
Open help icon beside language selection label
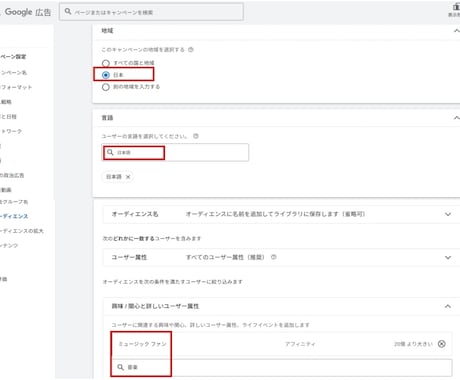(x=196, y=136)
